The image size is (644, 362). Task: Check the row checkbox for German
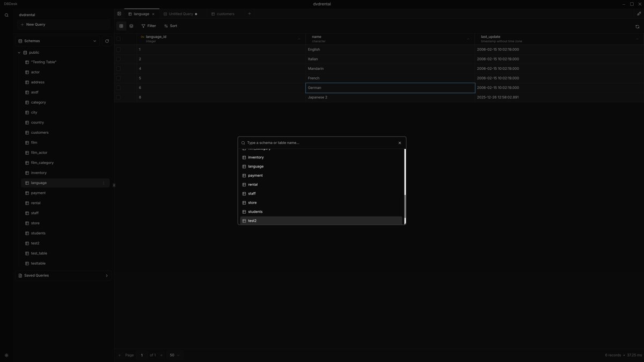119,88
